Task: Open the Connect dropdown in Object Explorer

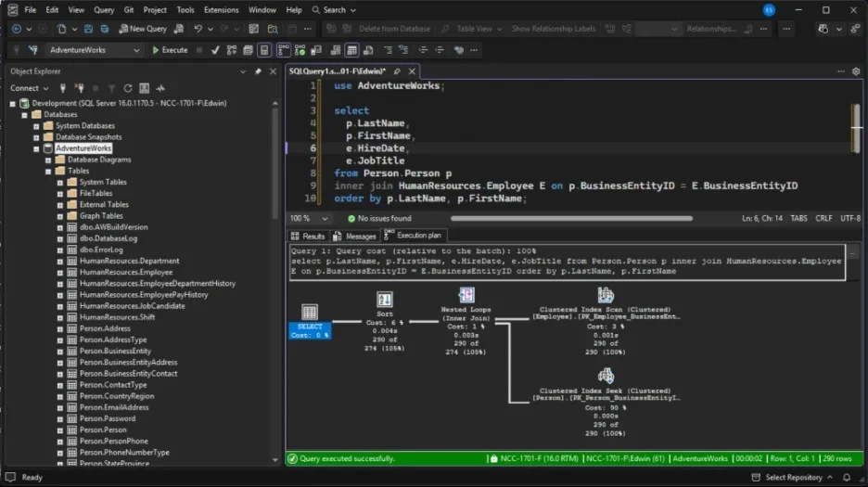Action: click(29, 88)
